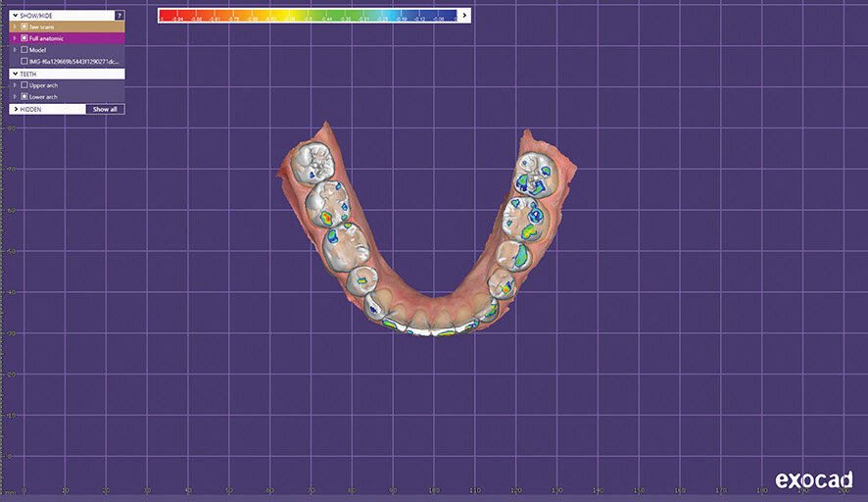Expand the Jaw scans tree node
This screenshot has width=868, height=502.
click(15, 26)
